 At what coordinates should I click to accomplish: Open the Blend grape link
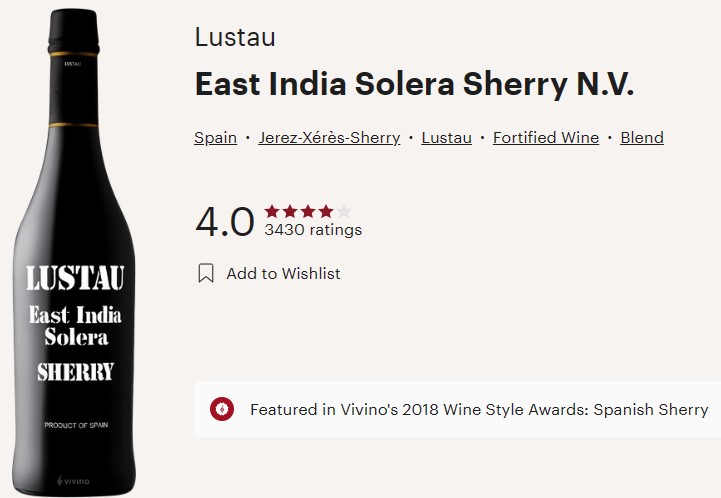(642, 138)
